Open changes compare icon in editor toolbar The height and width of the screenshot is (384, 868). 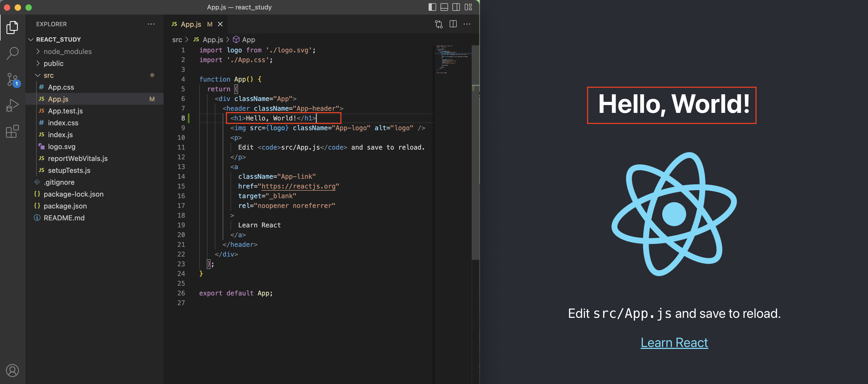[x=438, y=24]
